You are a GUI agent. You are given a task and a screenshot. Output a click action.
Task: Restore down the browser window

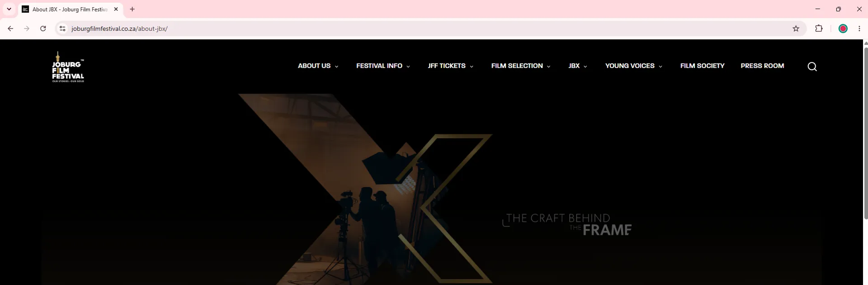[839, 9]
